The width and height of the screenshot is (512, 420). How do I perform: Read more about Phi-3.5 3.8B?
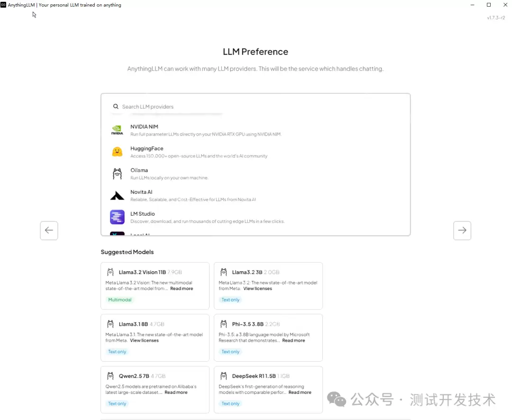click(293, 340)
